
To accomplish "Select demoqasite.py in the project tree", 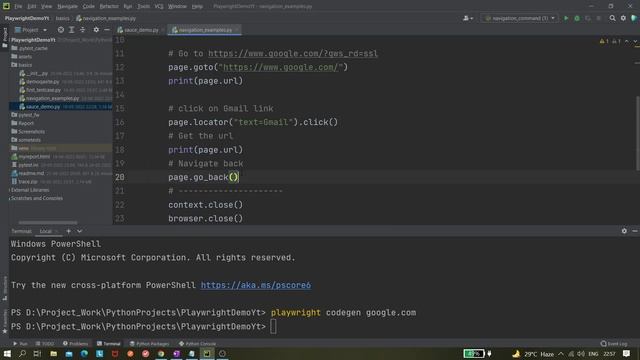I will pyautogui.click(x=42, y=81).
